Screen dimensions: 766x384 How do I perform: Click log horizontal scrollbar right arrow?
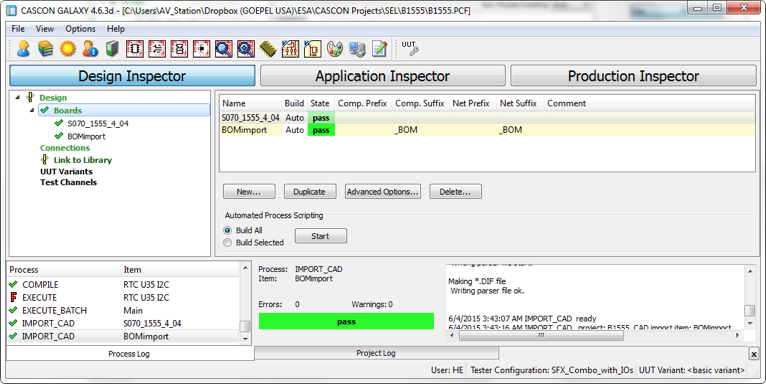coord(738,336)
